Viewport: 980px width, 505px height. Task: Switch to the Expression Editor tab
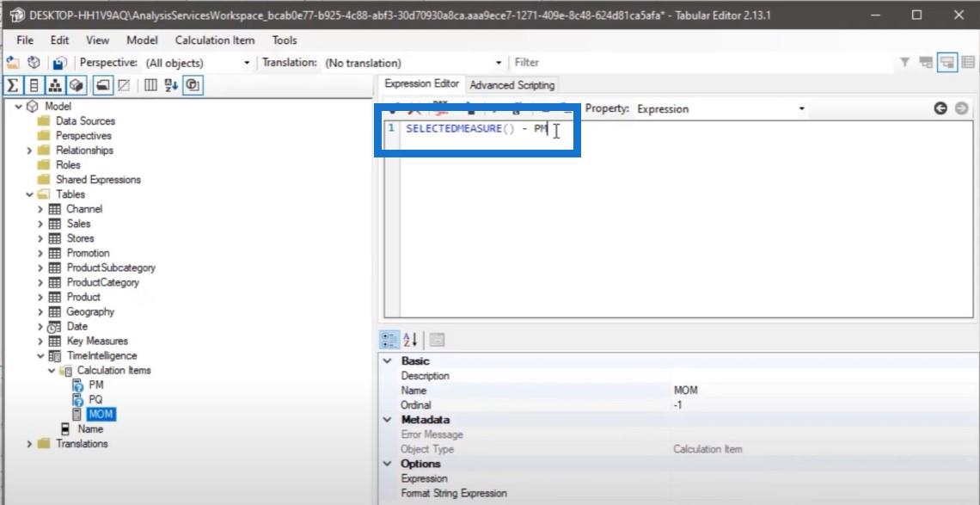(422, 83)
